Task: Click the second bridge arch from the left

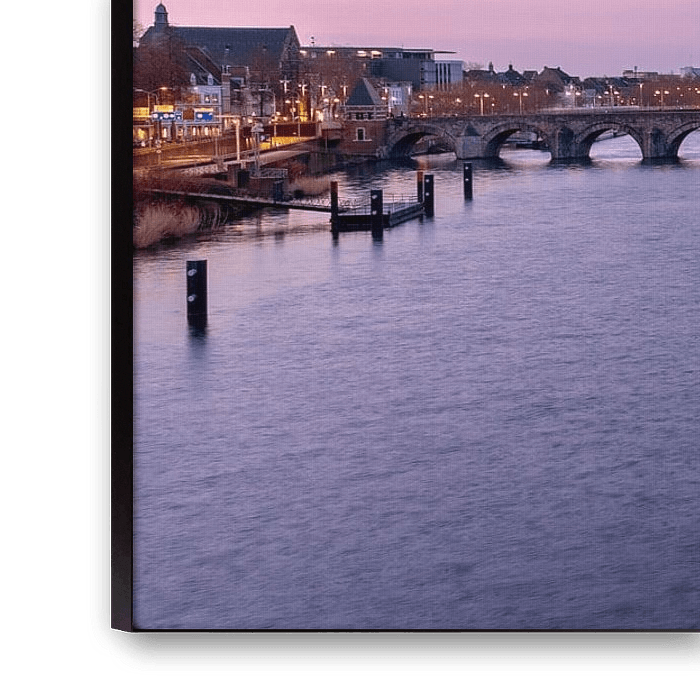Action: click(512, 141)
